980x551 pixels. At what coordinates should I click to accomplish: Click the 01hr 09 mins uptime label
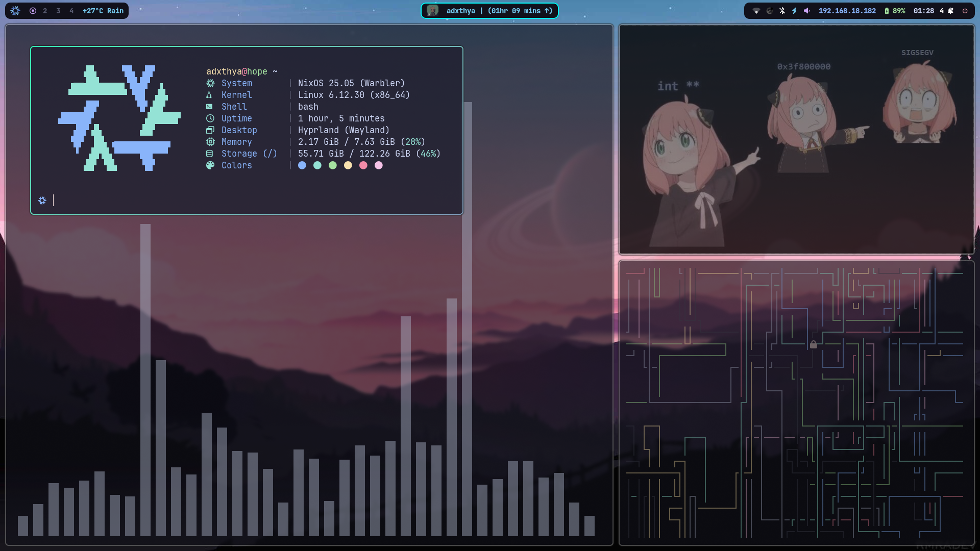coord(520,11)
